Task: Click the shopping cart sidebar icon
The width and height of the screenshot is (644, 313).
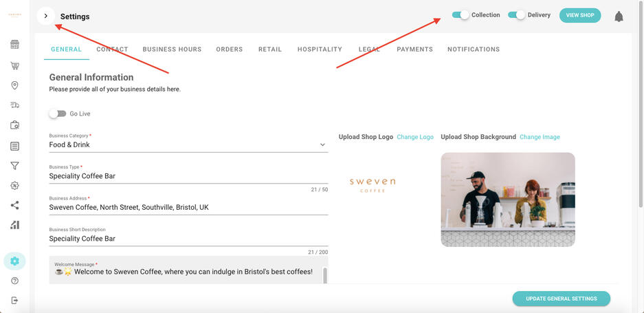Action: pos(14,66)
